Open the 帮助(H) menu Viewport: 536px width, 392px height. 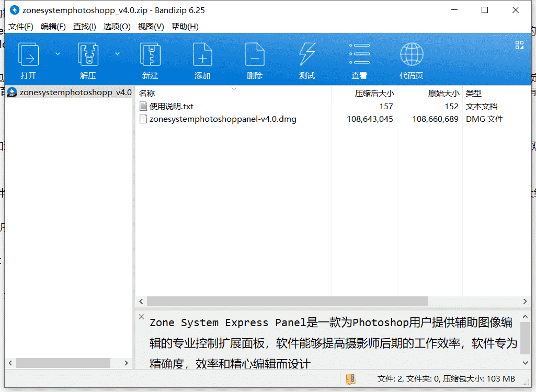(x=185, y=27)
